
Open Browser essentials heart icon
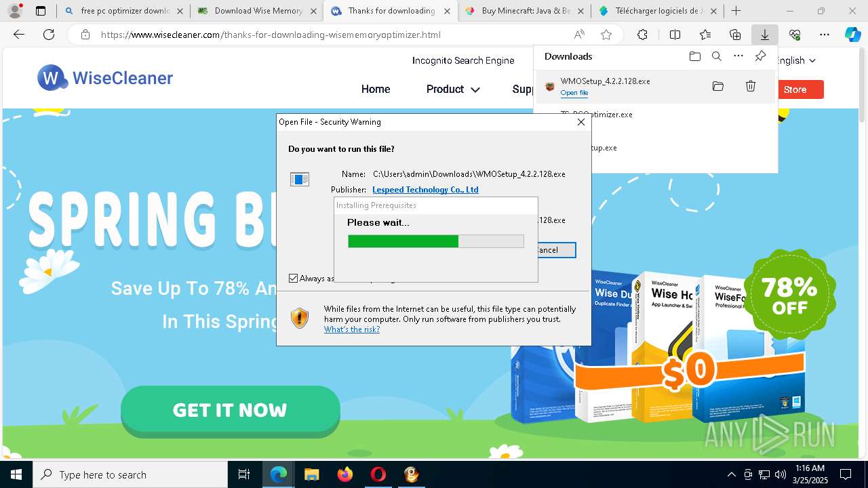[x=795, y=35]
